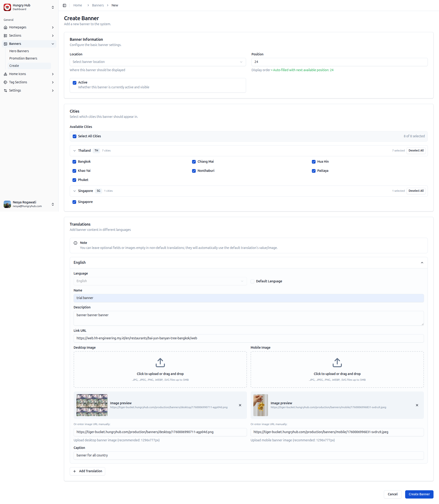This screenshot has width=439, height=504.
Task: Click the Home Icons sidebar icon
Action: tap(5, 74)
